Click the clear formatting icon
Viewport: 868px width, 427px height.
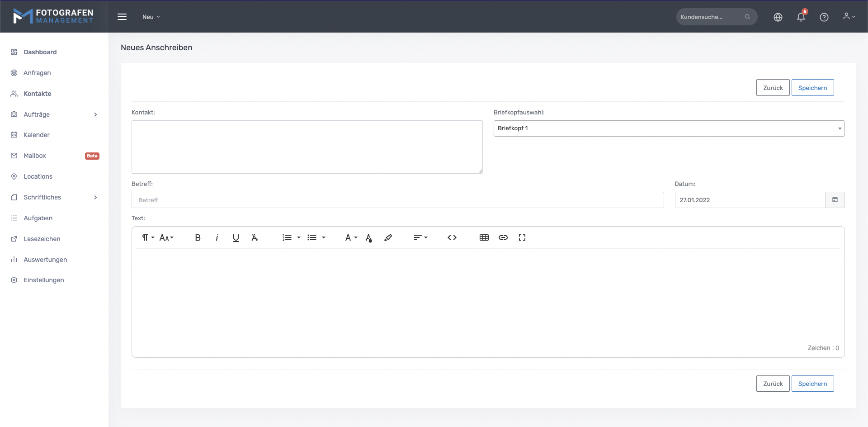pos(255,237)
